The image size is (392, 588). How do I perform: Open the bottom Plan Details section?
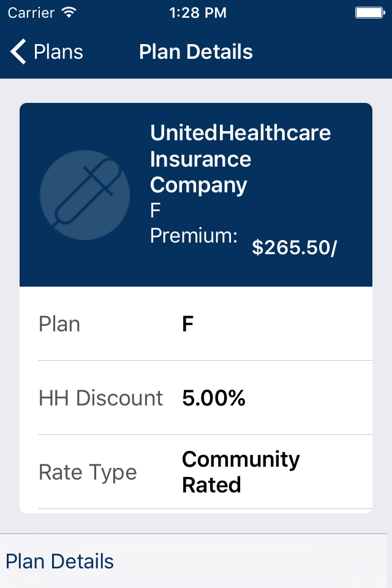60,561
